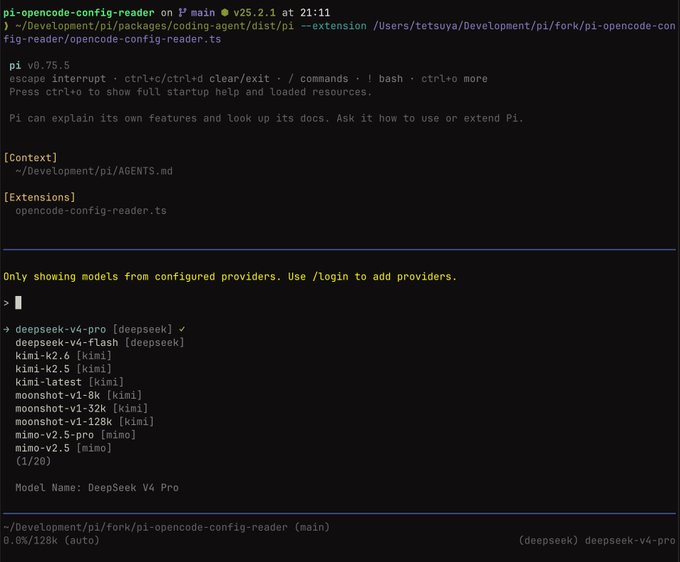680x562 pixels.
Task: Pick the kimi-latest model entry
Action: click(x=69, y=382)
